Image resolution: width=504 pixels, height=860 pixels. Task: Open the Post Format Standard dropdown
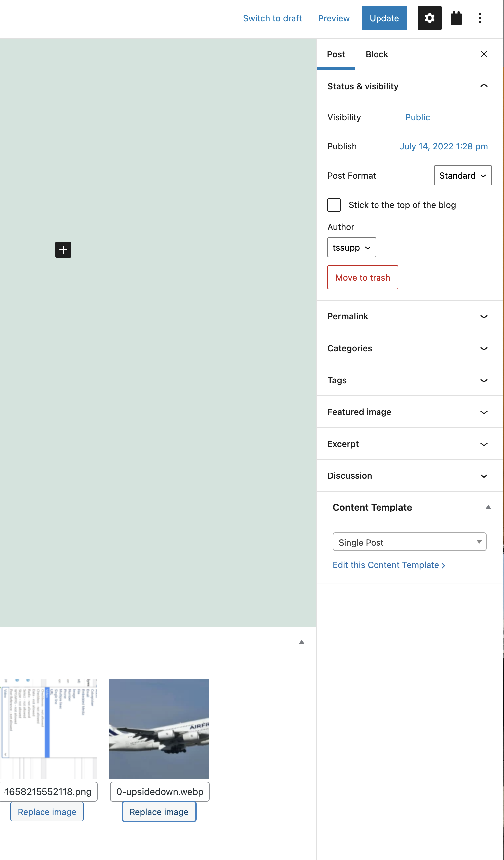pyautogui.click(x=462, y=175)
